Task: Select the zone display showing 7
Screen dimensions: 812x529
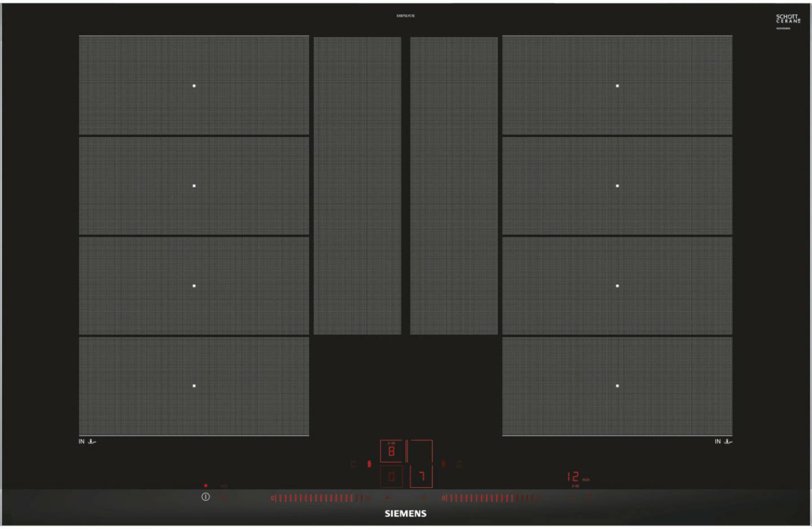Action: tap(421, 477)
